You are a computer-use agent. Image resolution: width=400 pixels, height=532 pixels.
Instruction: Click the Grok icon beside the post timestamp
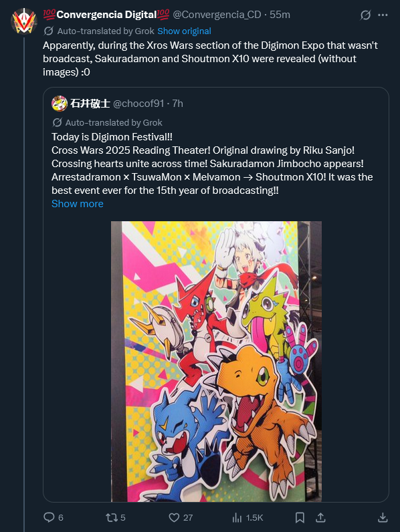pyautogui.click(x=365, y=15)
